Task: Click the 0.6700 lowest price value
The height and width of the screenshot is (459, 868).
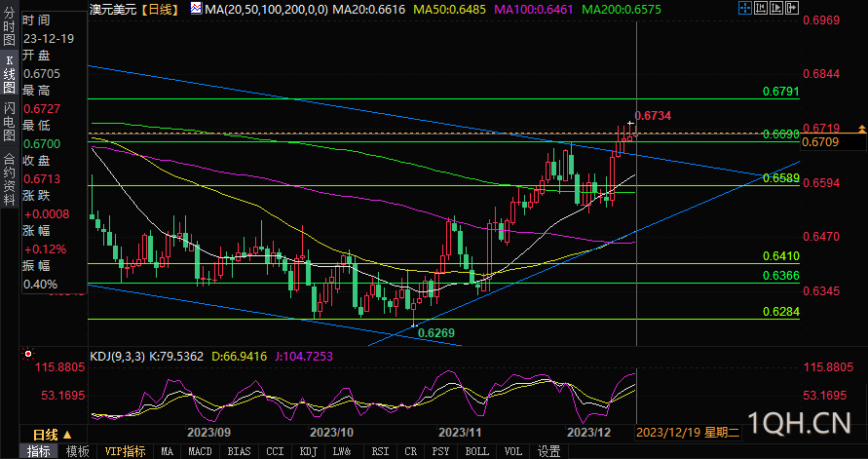Action: 42,144
